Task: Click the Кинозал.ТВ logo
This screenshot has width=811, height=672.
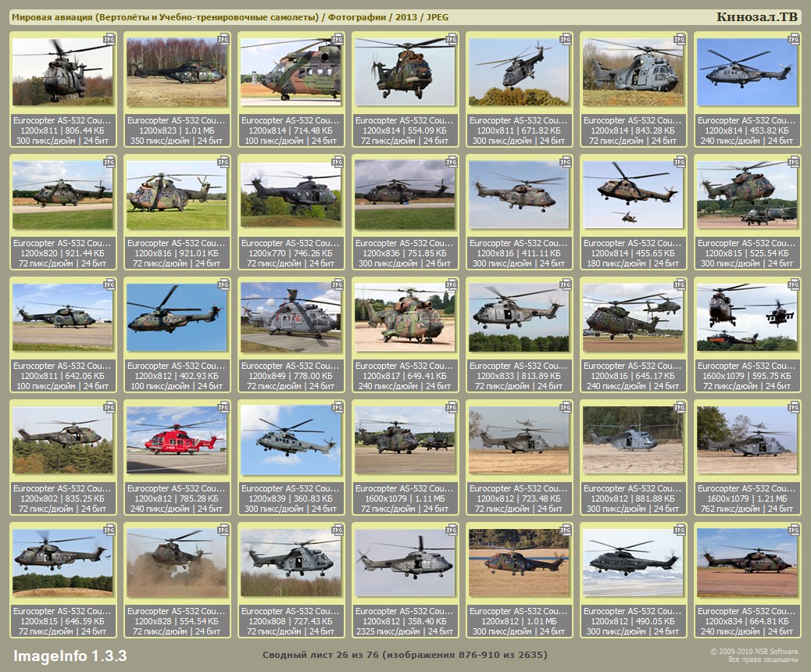Action: tap(757, 17)
